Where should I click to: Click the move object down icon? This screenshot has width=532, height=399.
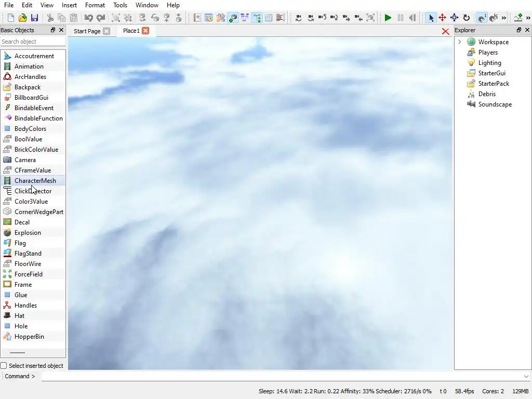pos(179,18)
